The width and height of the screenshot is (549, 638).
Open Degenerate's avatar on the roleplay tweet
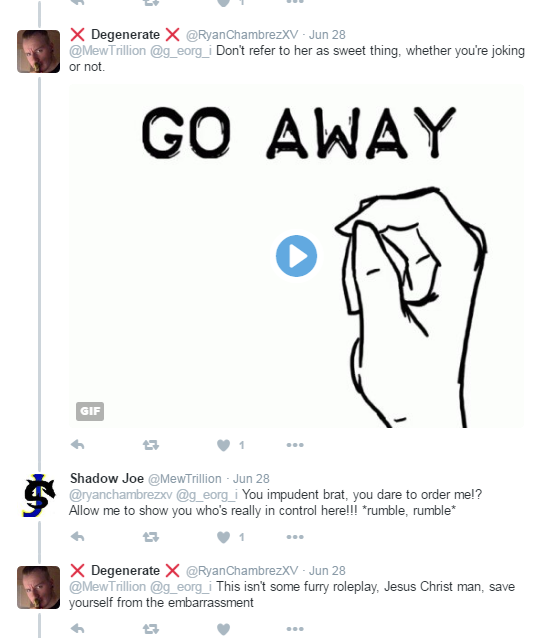tap(39, 587)
